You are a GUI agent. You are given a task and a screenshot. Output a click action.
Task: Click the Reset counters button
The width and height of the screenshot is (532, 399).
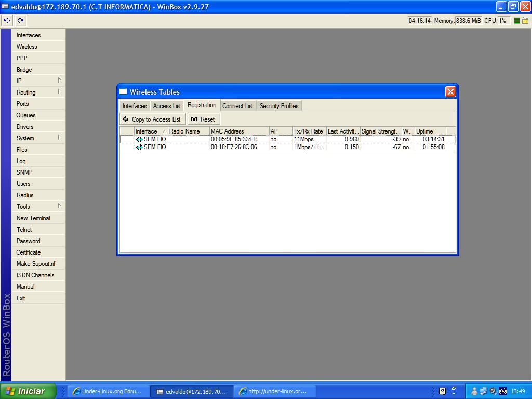(x=204, y=119)
